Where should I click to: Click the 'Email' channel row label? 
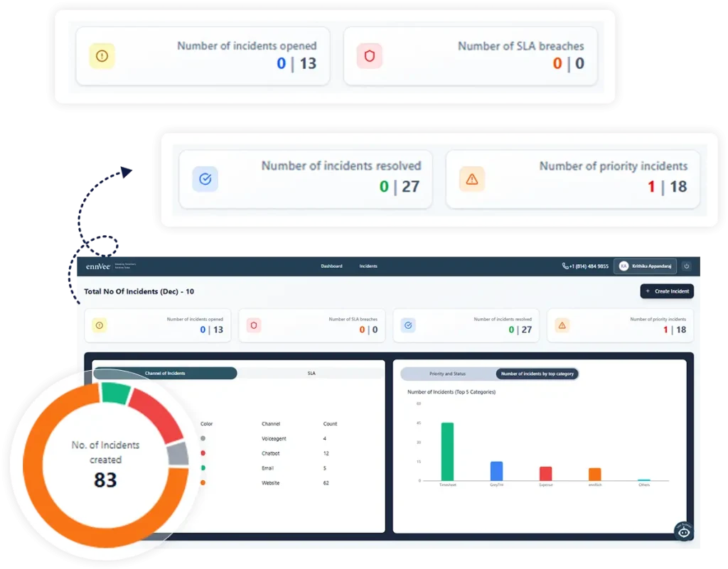pyautogui.click(x=267, y=468)
